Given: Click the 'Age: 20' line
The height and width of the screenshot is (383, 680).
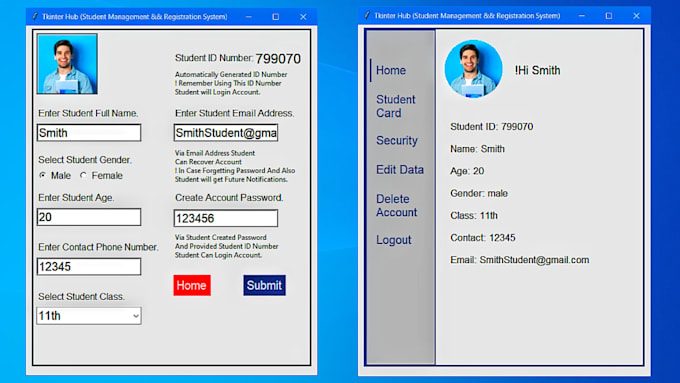Looking at the screenshot, I should [467, 171].
